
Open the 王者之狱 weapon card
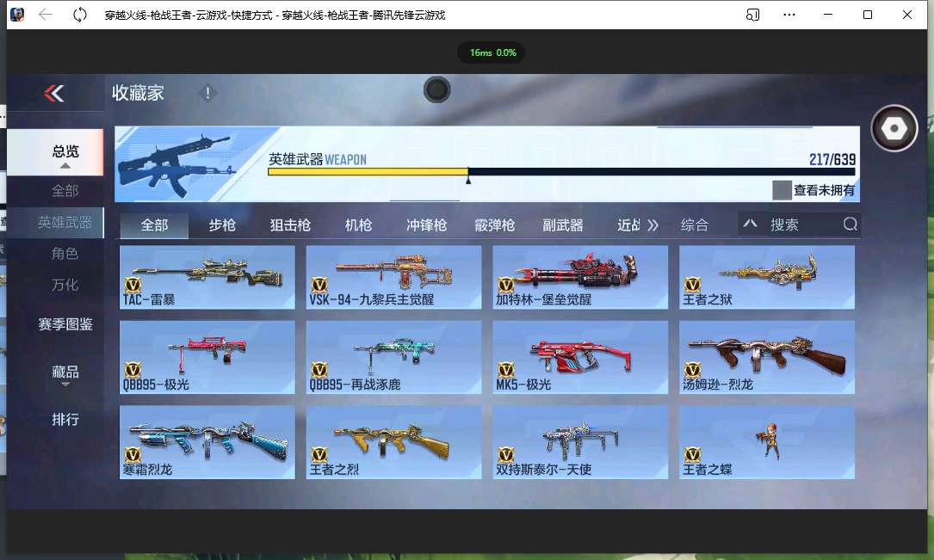pyautogui.click(x=767, y=277)
